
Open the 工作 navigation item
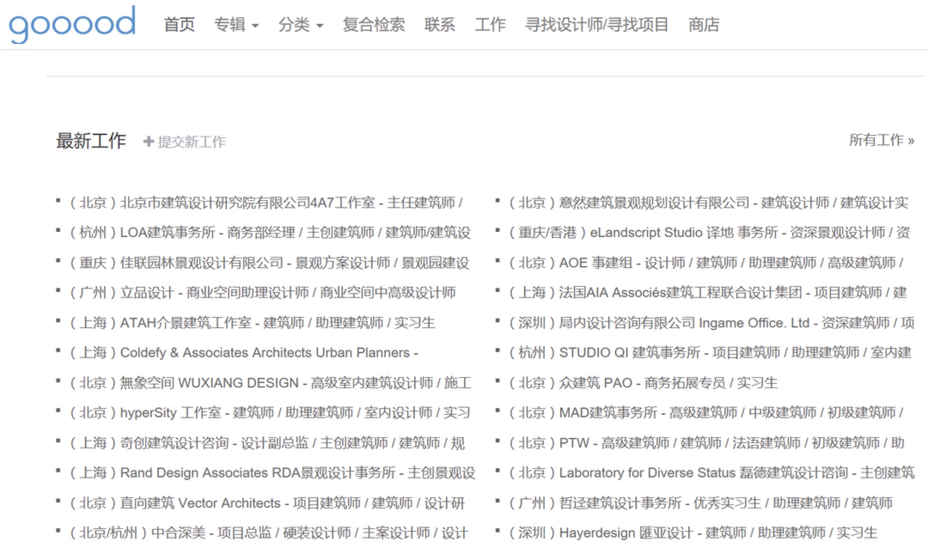coord(490,24)
